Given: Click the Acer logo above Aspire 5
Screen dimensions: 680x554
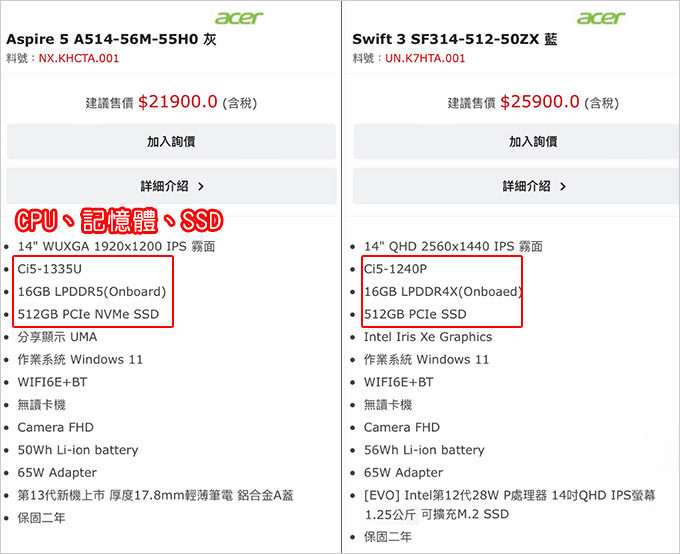Looking at the screenshot, I should pos(239,18).
